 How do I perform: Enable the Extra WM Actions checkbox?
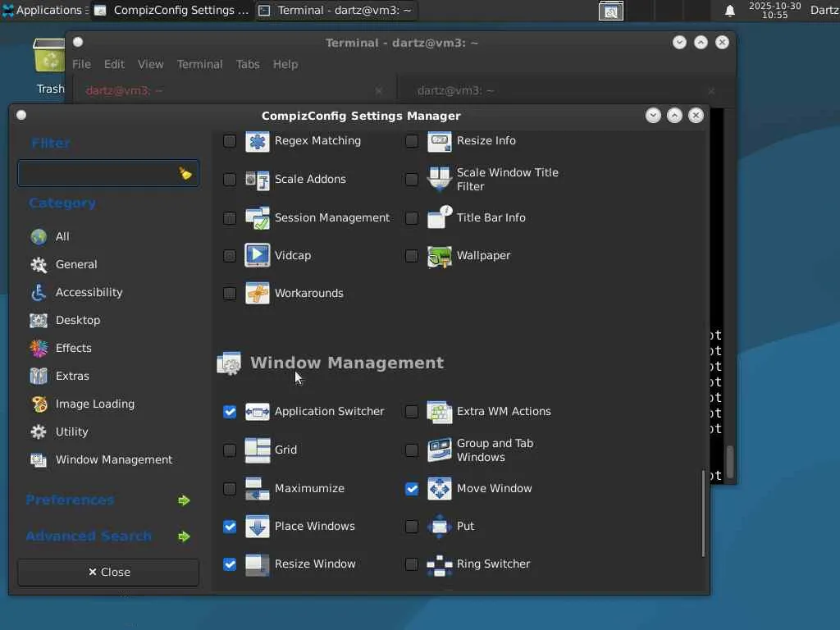tap(412, 412)
